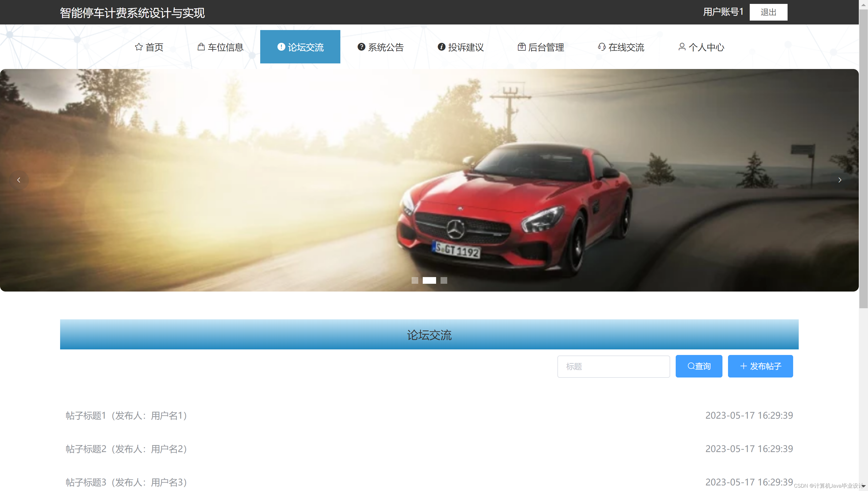Click the question mark icon beside 系统公告

coord(361,47)
